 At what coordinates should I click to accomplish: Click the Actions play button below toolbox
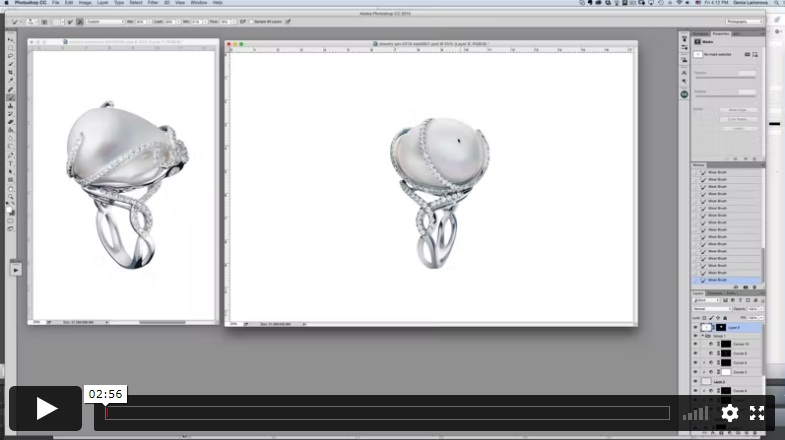coord(16,270)
